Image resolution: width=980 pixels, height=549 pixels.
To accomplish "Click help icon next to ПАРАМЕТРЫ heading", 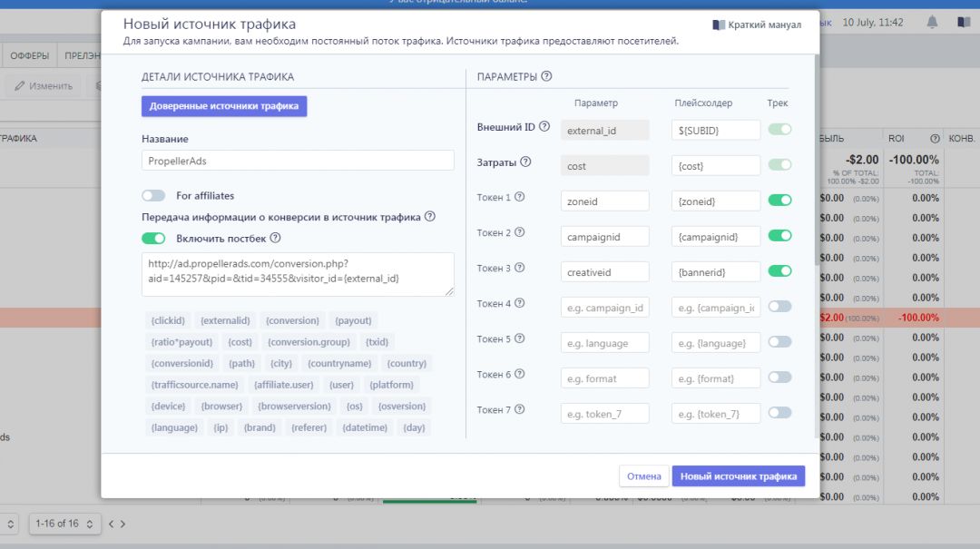I will (547, 77).
